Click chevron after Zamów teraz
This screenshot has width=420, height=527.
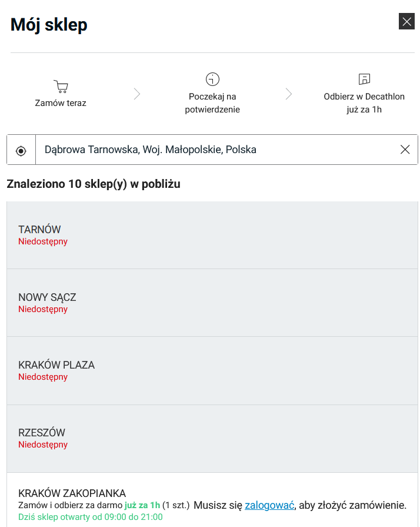click(x=136, y=94)
